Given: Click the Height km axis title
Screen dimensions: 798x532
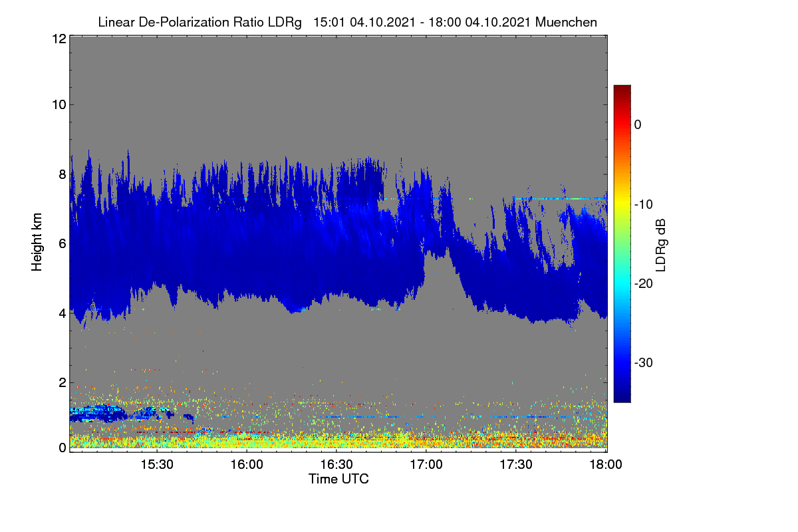Looking at the screenshot, I should [x=37, y=242].
